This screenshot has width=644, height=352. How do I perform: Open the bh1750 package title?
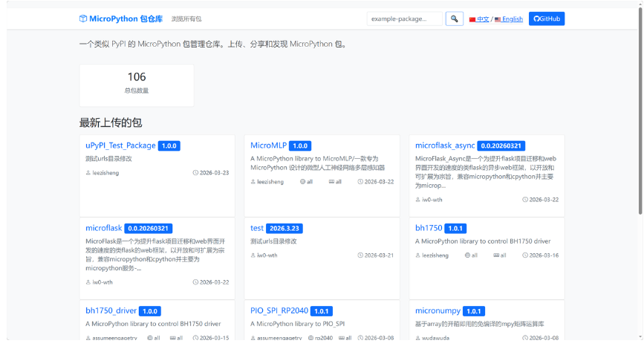[429, 228]
